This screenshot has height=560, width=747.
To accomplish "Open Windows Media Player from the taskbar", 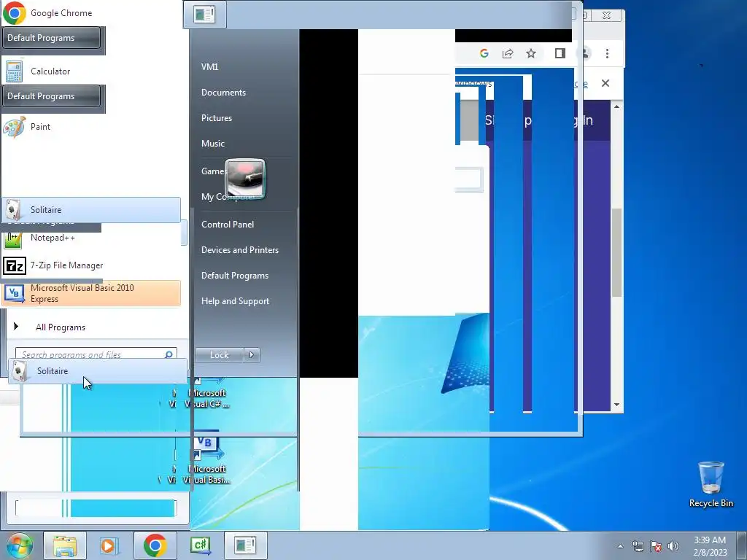I will [x=109, y=545].
